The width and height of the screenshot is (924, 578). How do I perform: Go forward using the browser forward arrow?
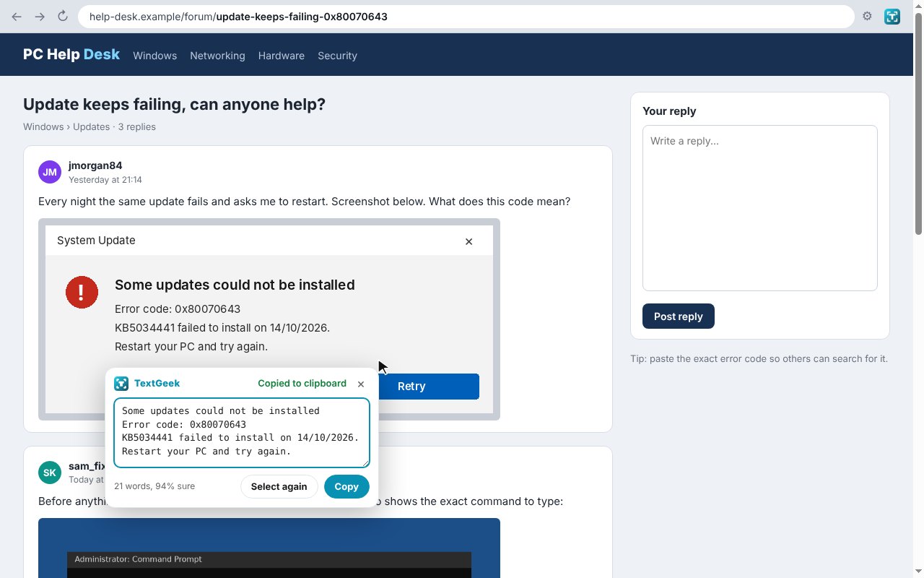click(x=40, y=16)
